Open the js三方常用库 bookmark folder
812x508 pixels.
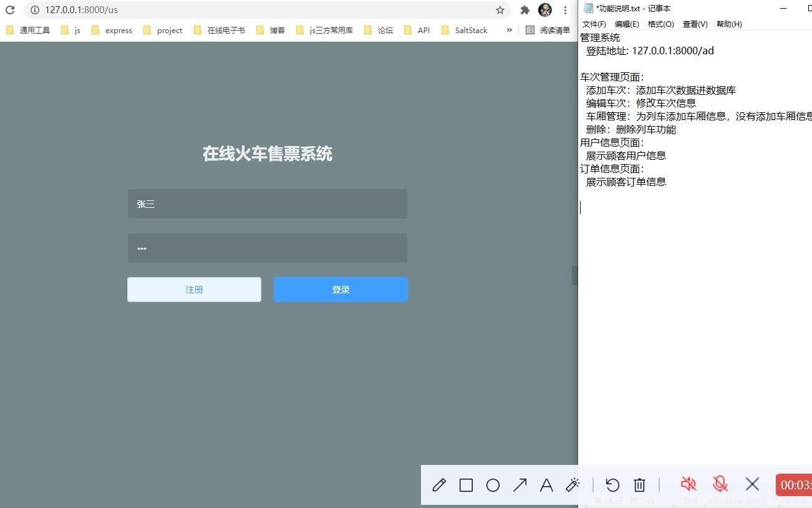point(324,30)
